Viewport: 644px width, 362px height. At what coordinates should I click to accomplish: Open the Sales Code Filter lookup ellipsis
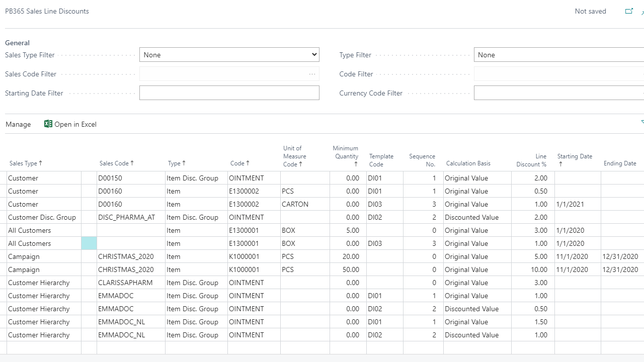click(x=312, y=74)
